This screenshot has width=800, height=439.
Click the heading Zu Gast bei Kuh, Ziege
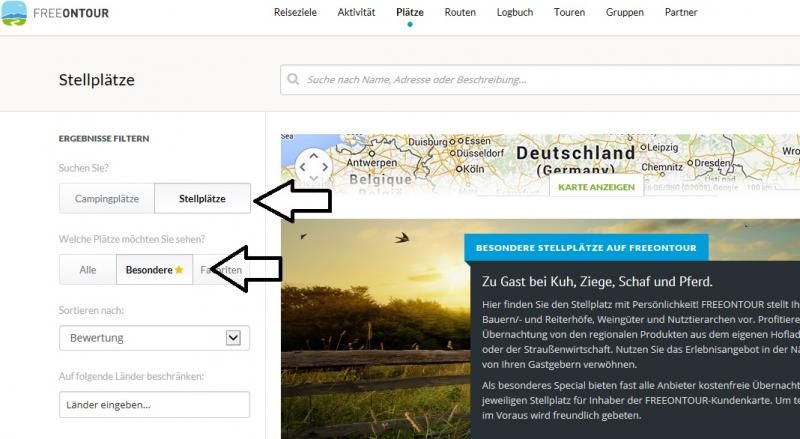[x=597, y=281]
